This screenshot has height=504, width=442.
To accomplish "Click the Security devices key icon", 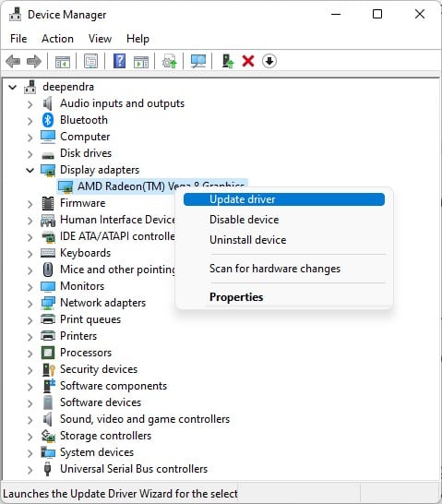I will (49, 369).
